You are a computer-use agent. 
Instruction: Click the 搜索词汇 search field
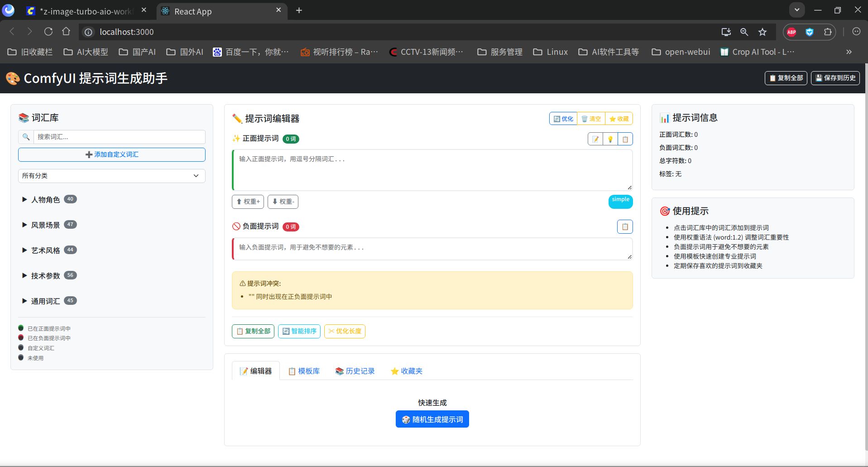pos(120,137)
